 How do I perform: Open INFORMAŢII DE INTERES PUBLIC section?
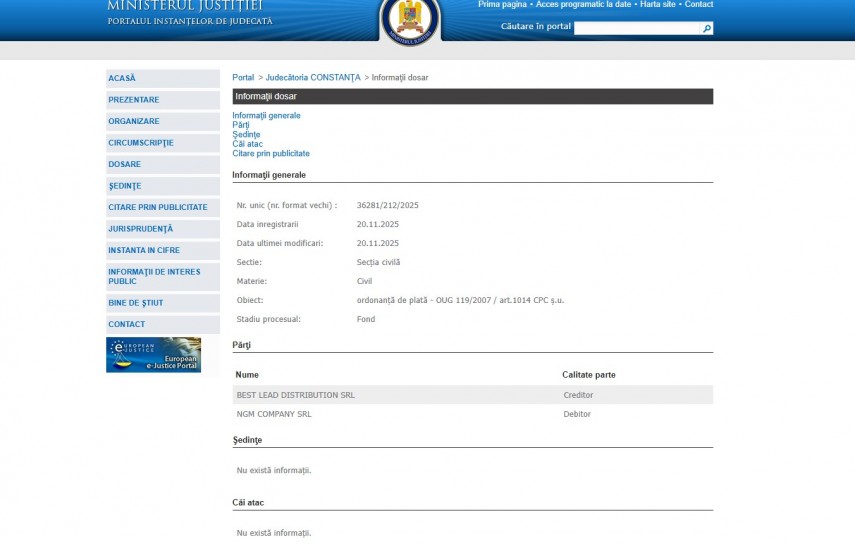coord(154,276)
